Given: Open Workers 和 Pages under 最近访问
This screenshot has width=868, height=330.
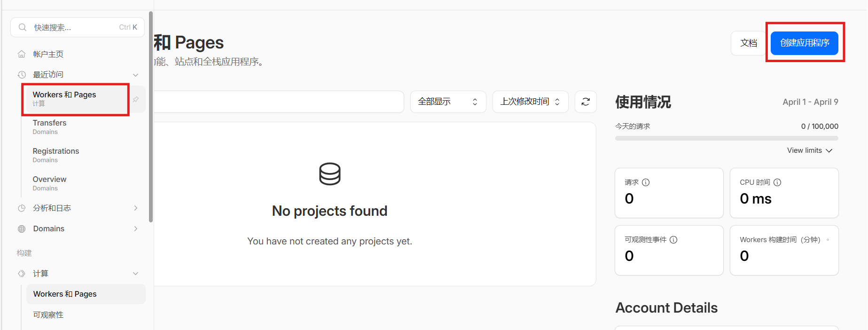Looking at the screenshot, I should pyautogui.click(x=75, y=99).
